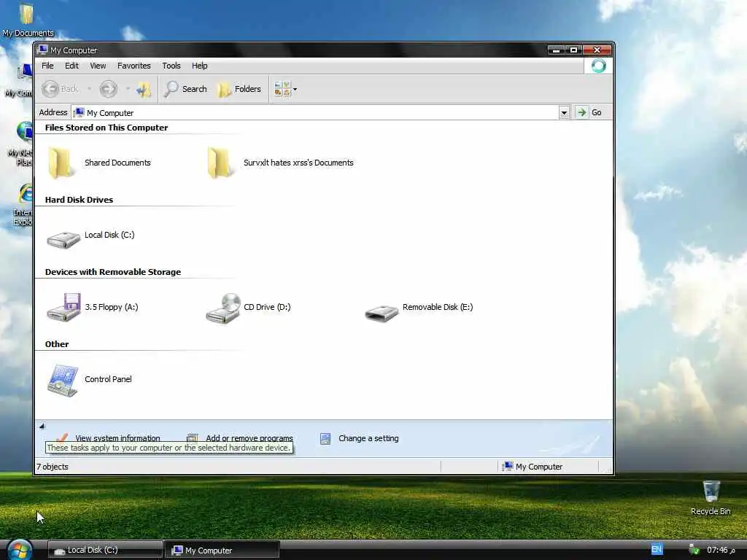Click Change a setting link

[x=368, y=438]
